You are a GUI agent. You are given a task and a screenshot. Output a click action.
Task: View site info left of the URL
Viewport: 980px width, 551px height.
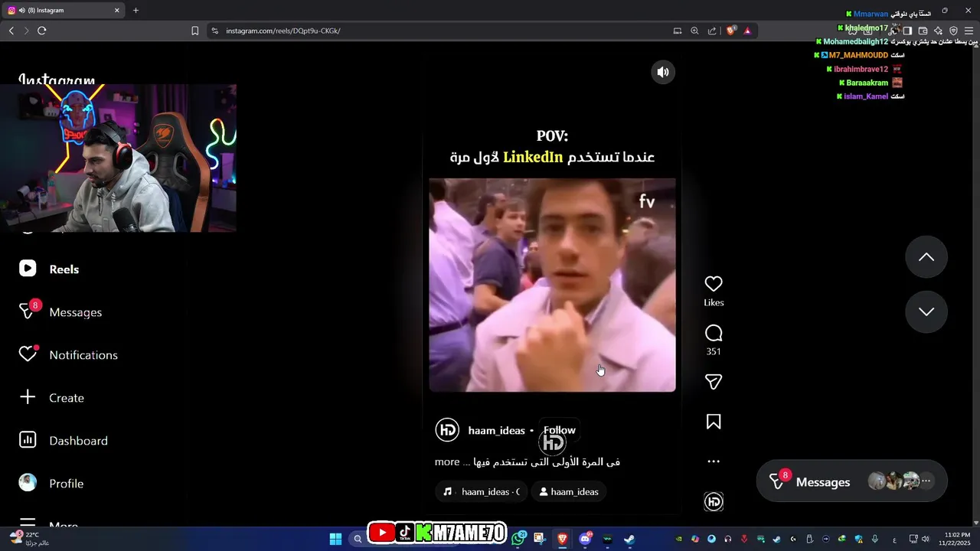[214, 31]
